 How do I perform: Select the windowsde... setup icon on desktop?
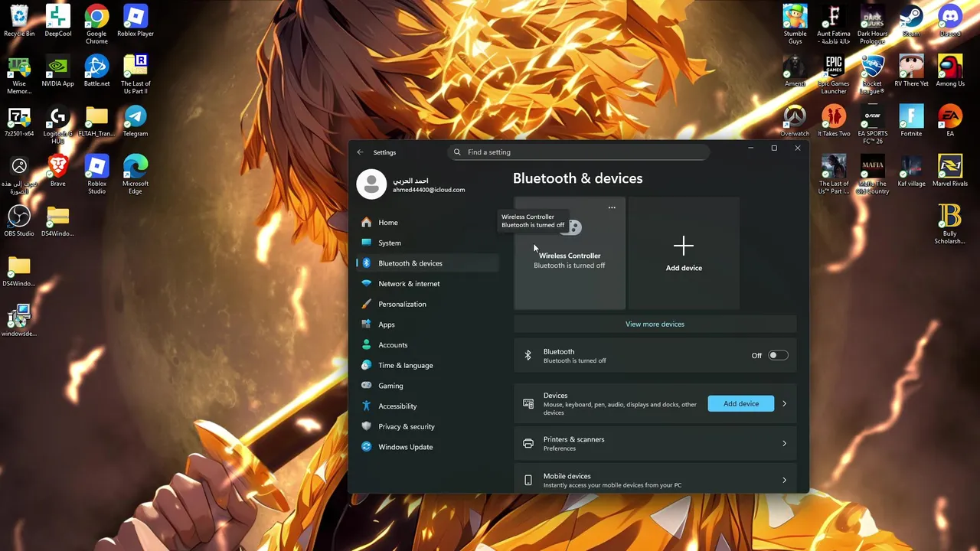[x=19, y=321]
